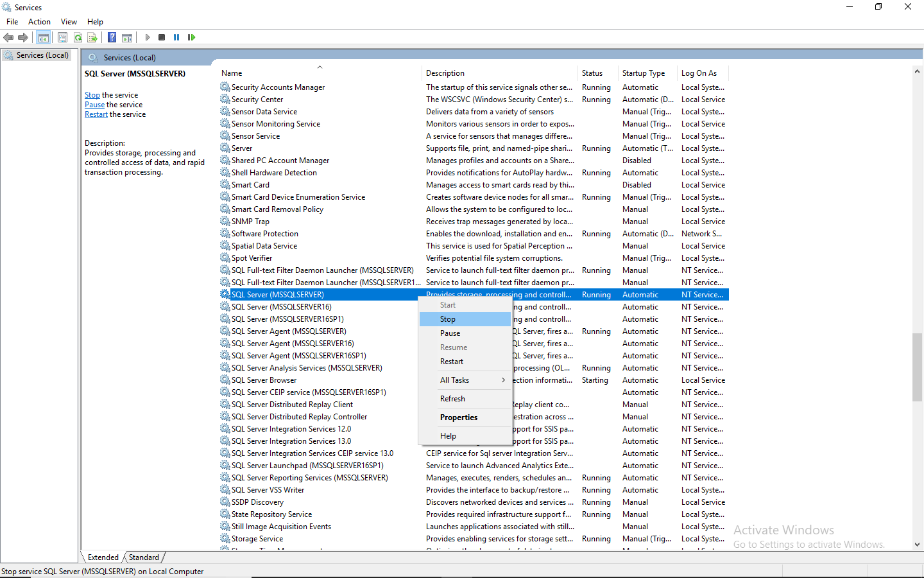Open Help via blue question mark icon
Image resolution: width=924 pixels, height=578 pixels.
112,37
